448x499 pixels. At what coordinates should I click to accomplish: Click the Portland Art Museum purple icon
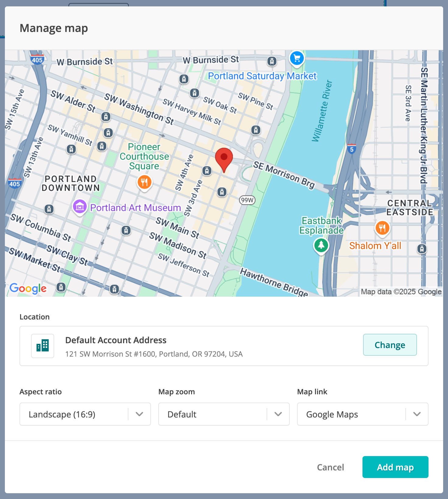tap(80, 207)
